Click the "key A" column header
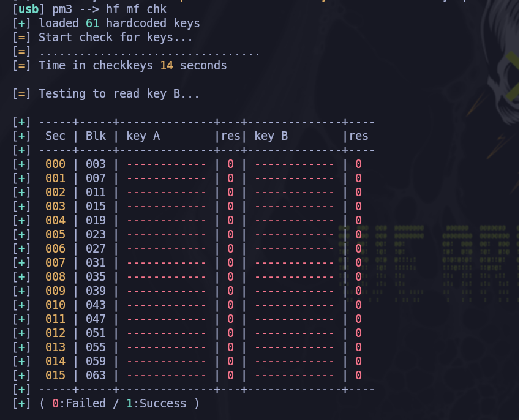 (143, 136)
